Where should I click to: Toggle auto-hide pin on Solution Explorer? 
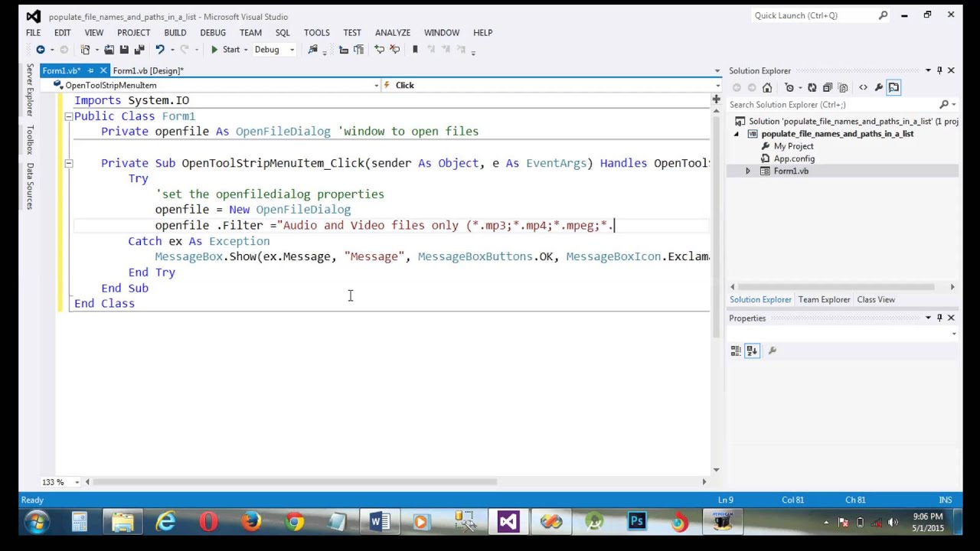point(939,70)
